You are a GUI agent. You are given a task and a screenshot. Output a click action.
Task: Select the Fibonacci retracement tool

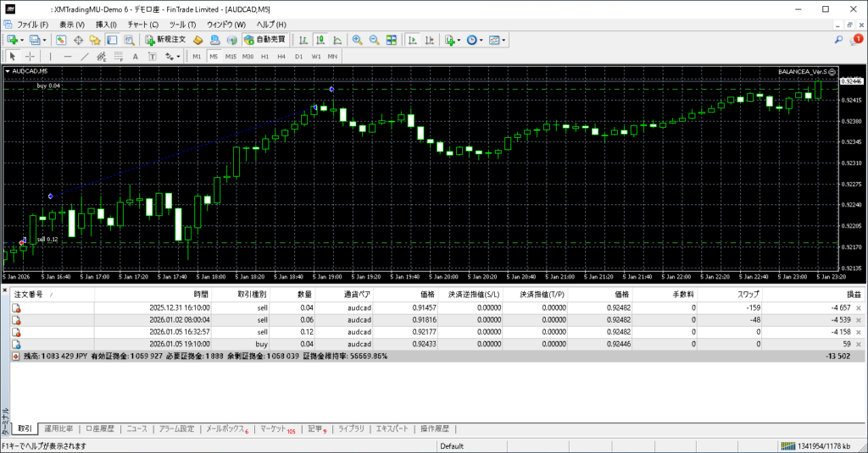click(x=120, y=57)
